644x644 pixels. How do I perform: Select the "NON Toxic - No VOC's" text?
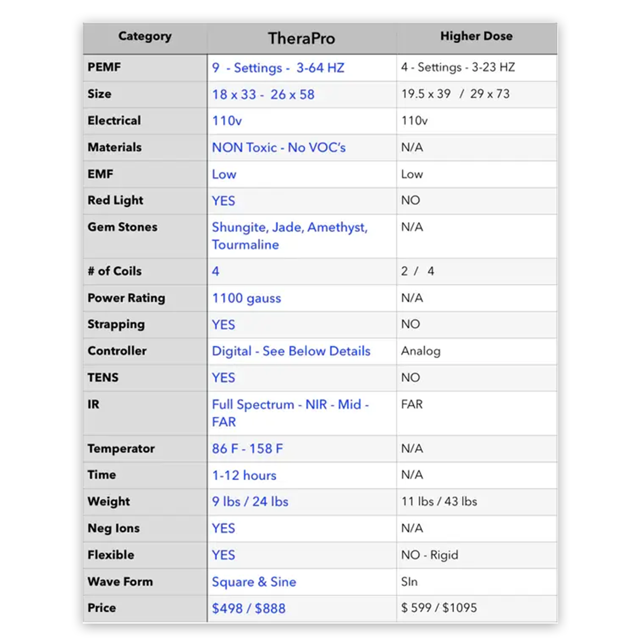tap(279, 148)
